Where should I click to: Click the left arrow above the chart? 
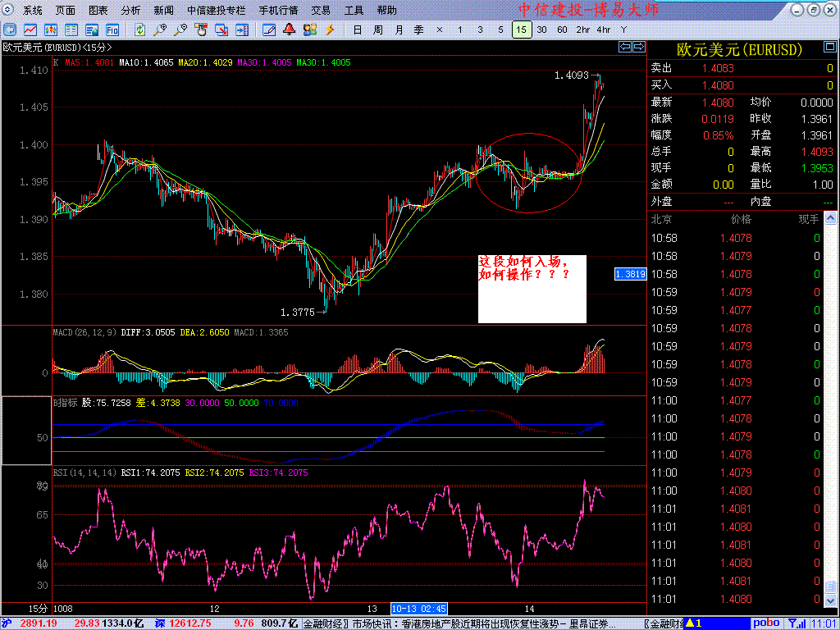tap(625, 47)
